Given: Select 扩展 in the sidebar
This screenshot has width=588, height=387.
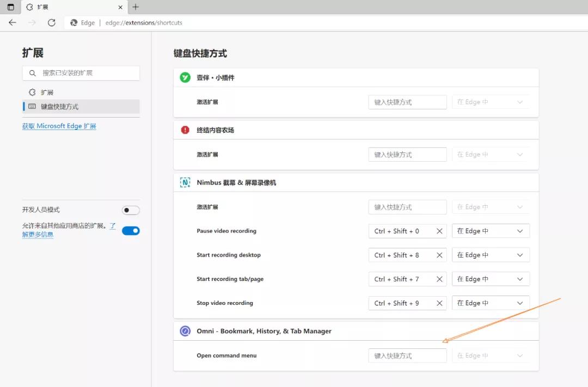Looking at the screenshot, I should (47, 93).
